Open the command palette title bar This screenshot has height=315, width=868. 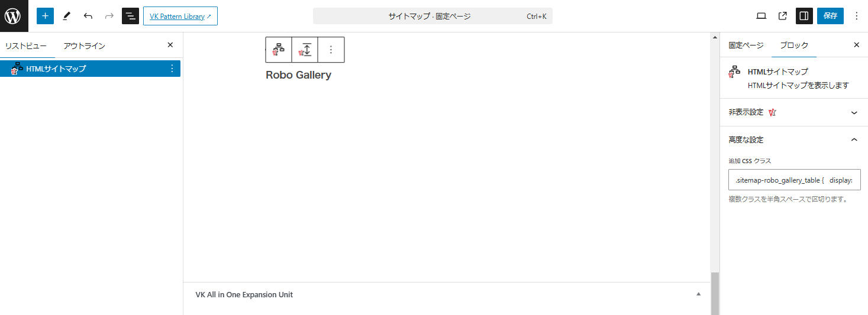(433, 16)
